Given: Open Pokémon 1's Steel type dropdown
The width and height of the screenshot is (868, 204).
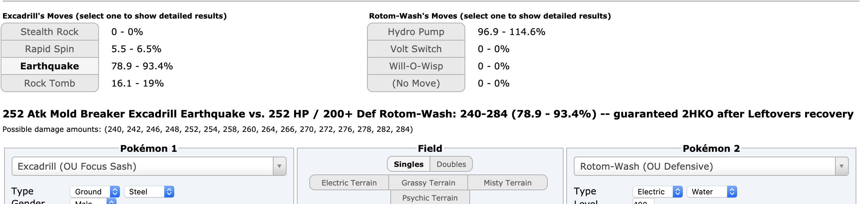Looking at the screenshot, I should coord(149,192).
